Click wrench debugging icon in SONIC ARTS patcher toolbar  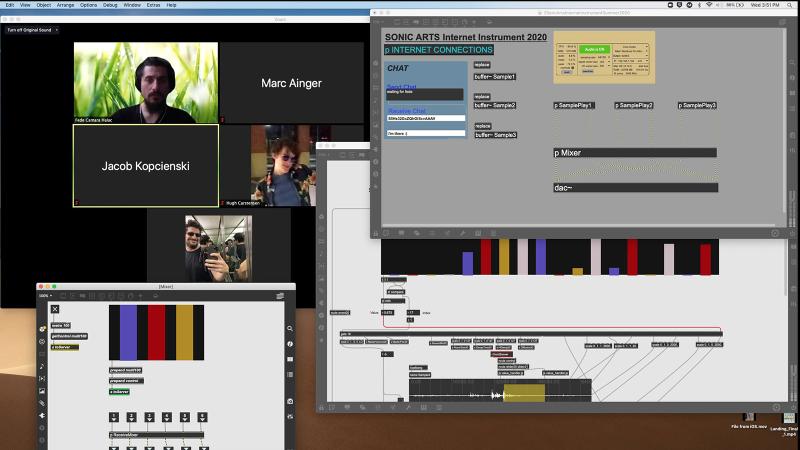click(463, 233)
